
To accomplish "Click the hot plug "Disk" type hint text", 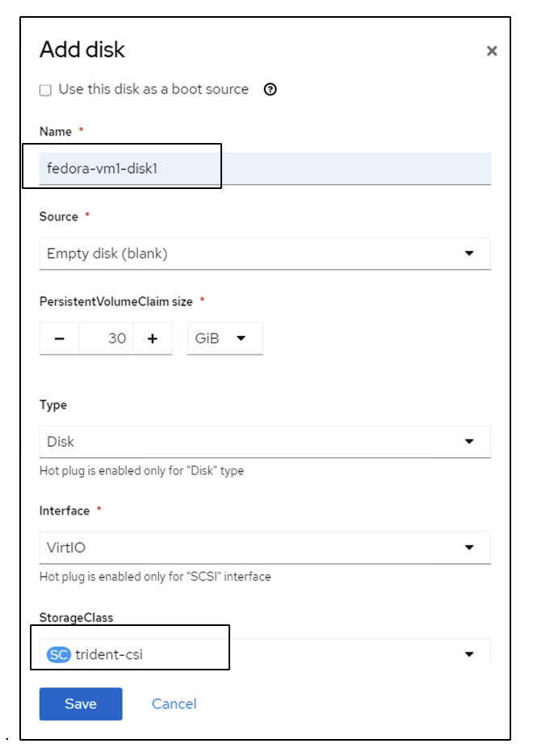I will tap(141, 471).
